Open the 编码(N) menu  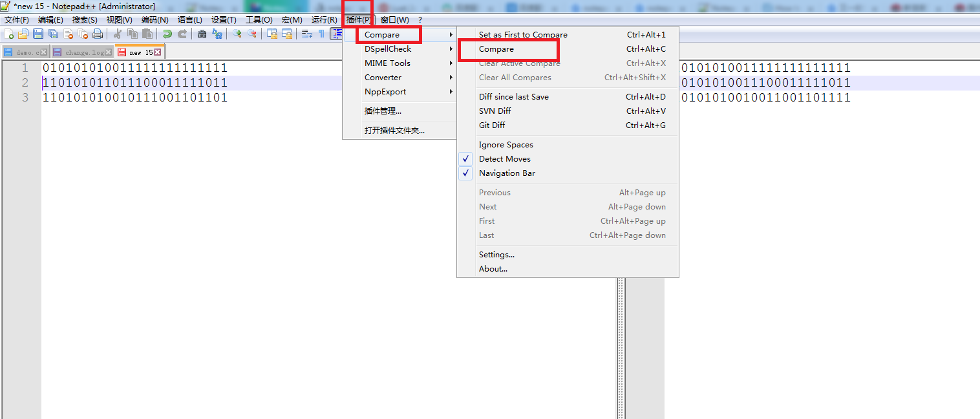(154, 20)
